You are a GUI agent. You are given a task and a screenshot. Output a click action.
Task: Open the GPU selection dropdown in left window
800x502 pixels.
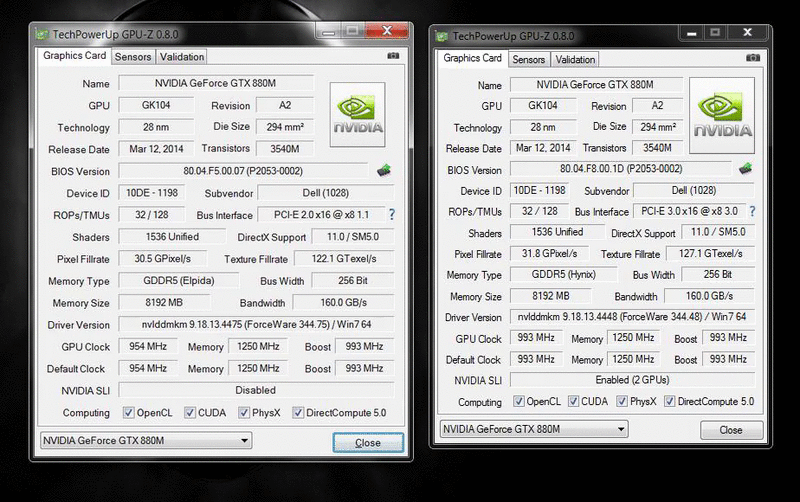point(146,440)
